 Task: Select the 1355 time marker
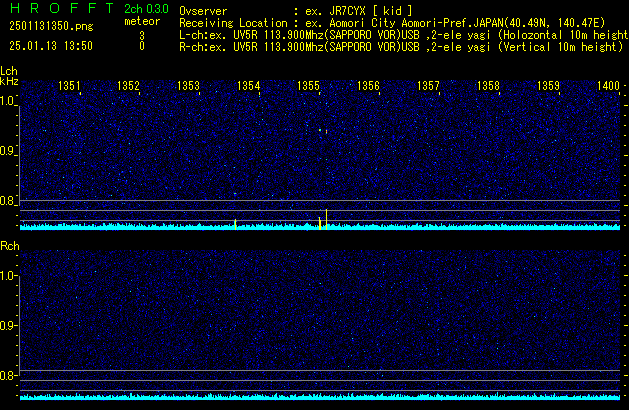coord(308,86)
